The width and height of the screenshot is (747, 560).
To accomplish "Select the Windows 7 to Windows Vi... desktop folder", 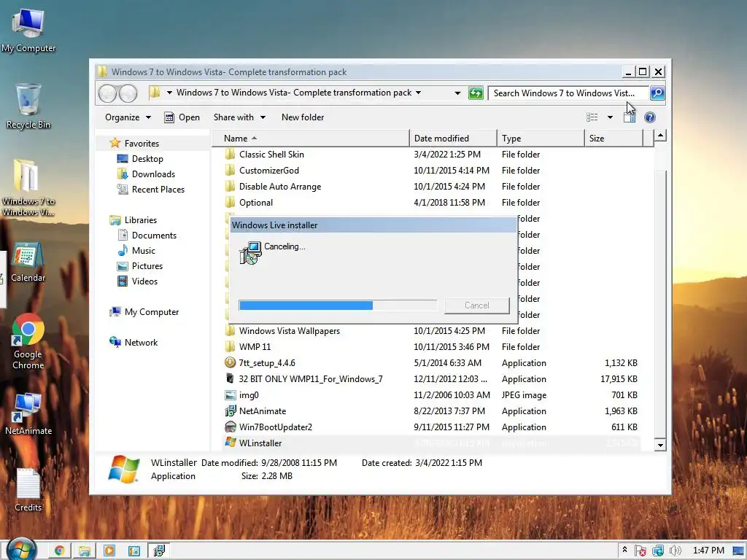I will (28, 187).
